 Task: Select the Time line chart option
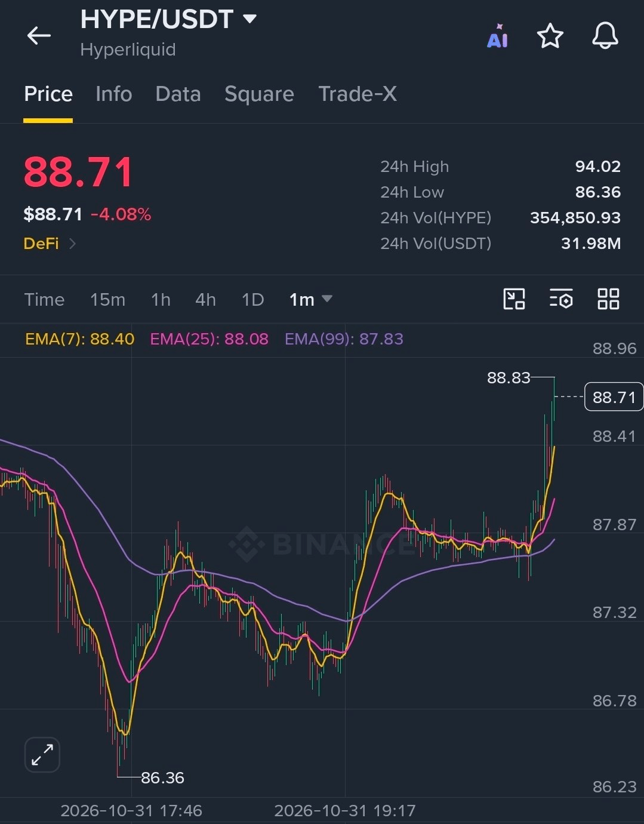tap(44, 299)
